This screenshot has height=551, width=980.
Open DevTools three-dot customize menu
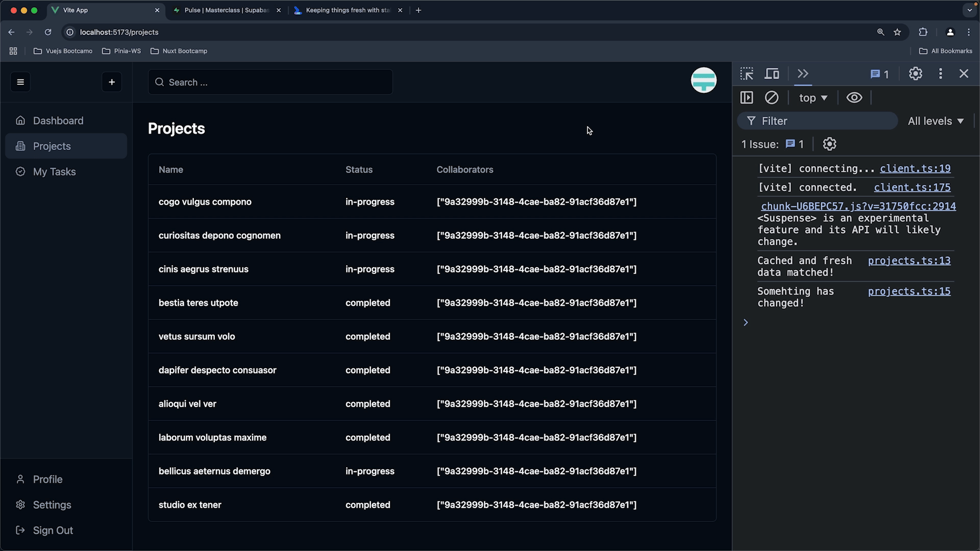pyautogui.click(x=940, y=74)
